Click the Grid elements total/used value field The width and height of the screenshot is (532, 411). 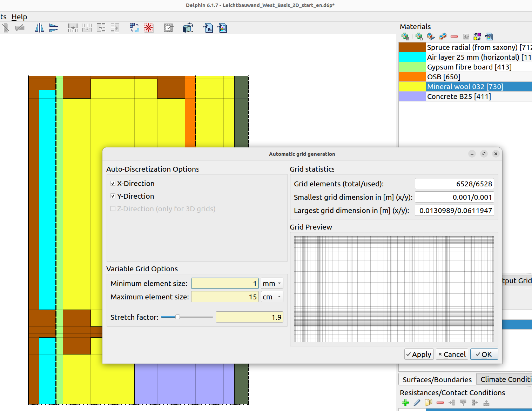point(454,184)
